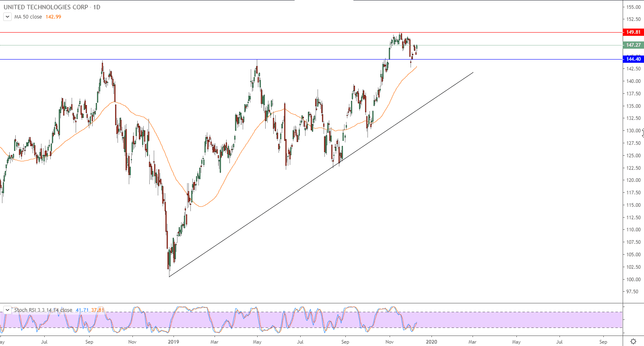644x346 pixels.
Task: Select the black rising trendline
Action: tap(321, 175)
